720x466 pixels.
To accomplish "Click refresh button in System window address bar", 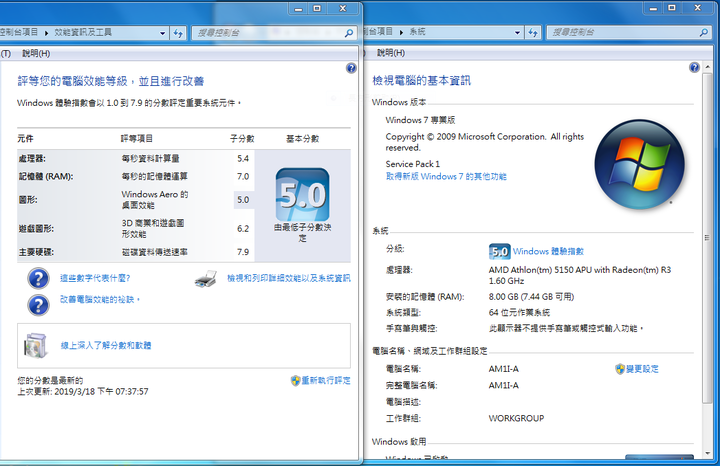I will (x=533, y=33).
